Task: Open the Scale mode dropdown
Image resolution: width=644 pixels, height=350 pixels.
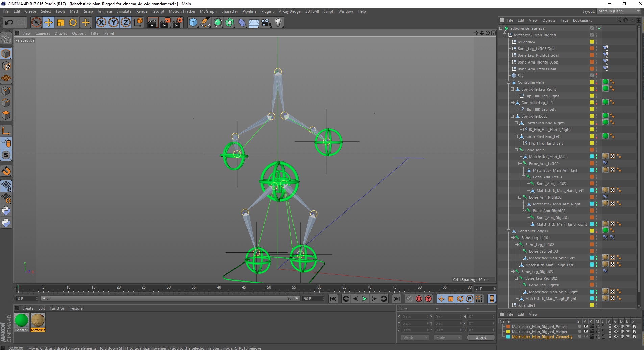Action: click(448, 337)
